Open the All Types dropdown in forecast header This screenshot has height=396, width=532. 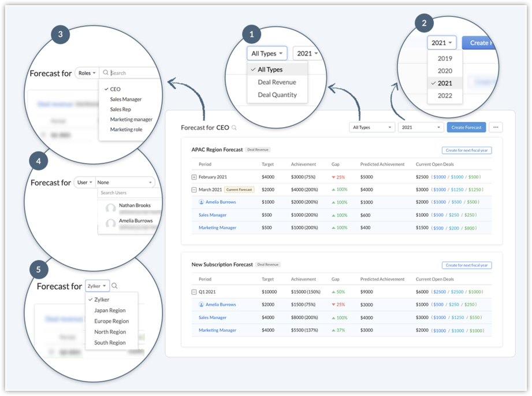tap(372, 127)
